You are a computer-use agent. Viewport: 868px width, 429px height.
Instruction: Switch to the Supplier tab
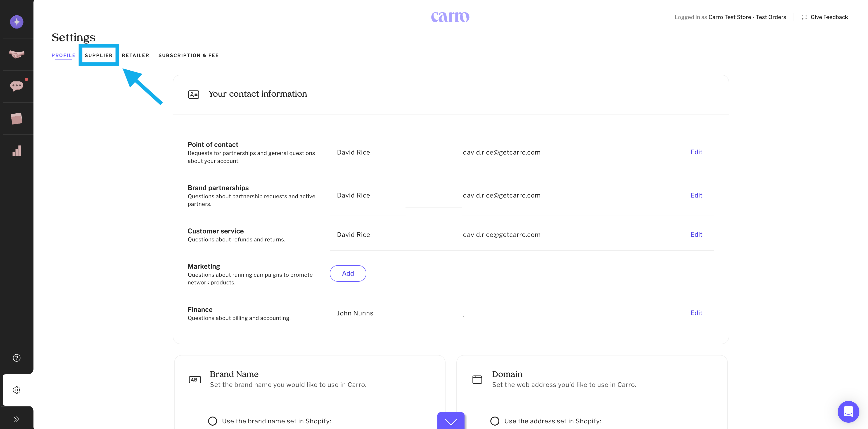coord(98,55)
